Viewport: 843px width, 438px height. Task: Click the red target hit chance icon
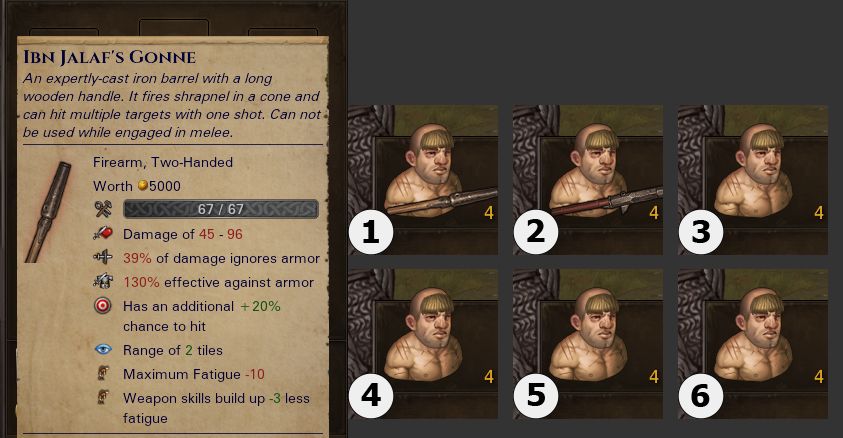[x=103, y=306]
